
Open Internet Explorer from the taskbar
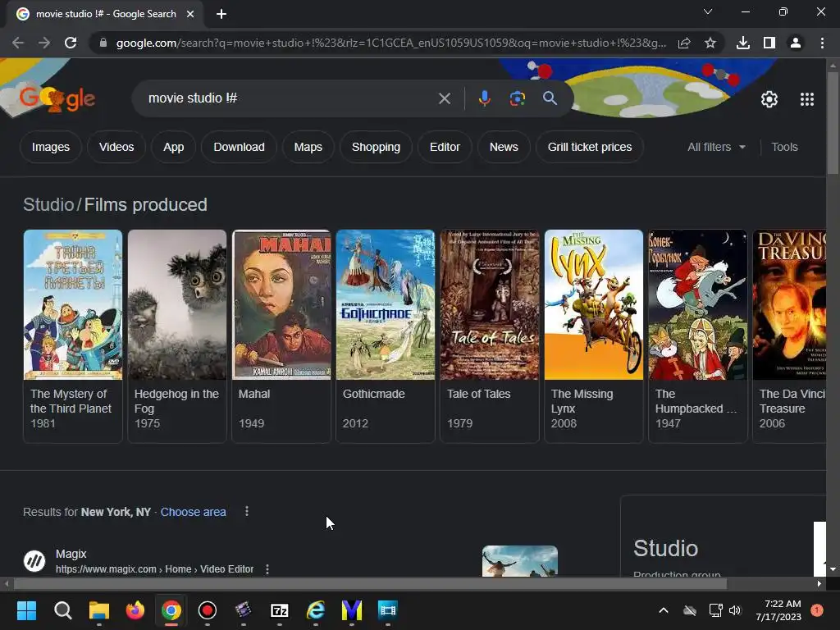tap(316, 610)
